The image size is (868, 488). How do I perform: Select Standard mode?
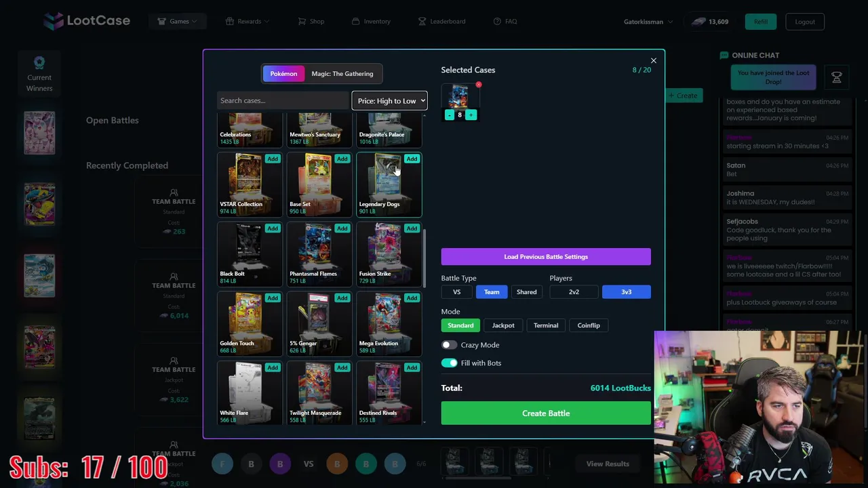(x=460, y=325)
